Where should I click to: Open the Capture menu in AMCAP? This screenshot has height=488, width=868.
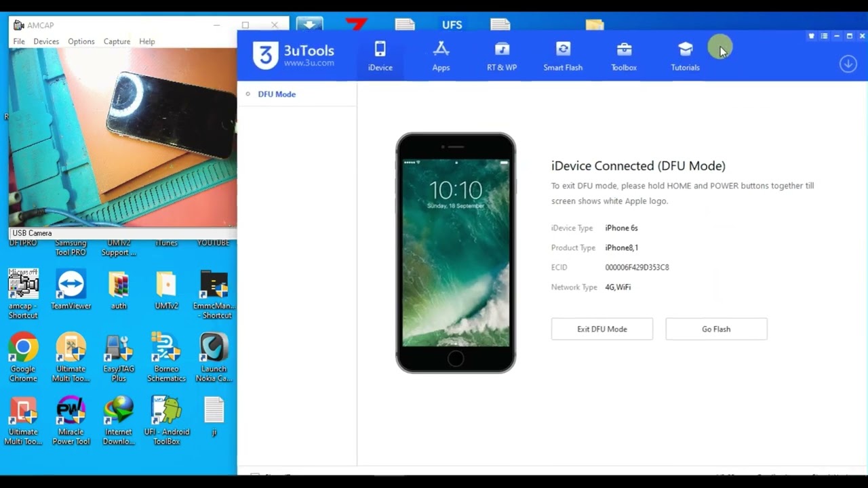coord(117,41)
